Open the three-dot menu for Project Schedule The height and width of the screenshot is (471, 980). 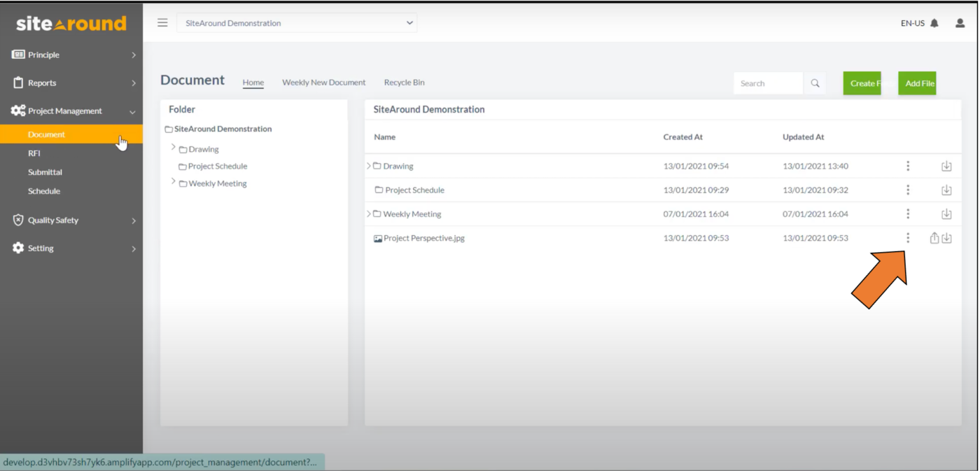pyautogui.click(x=908, y=190)
